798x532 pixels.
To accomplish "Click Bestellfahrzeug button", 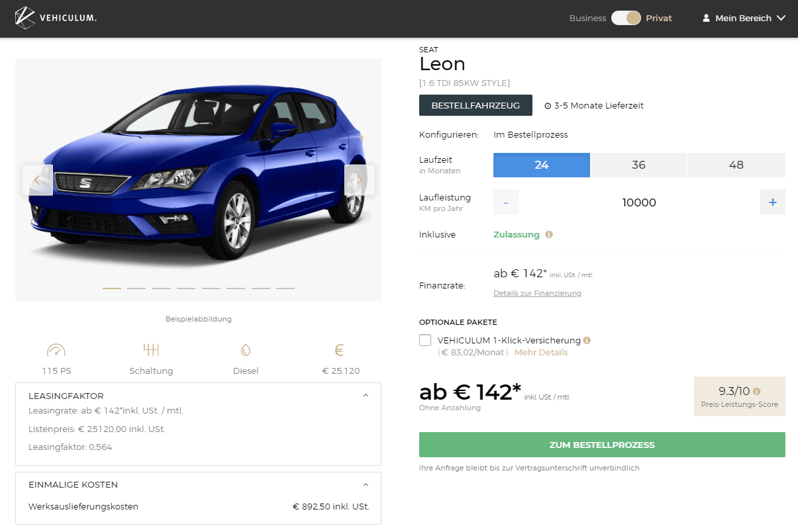I will point(475,105).
